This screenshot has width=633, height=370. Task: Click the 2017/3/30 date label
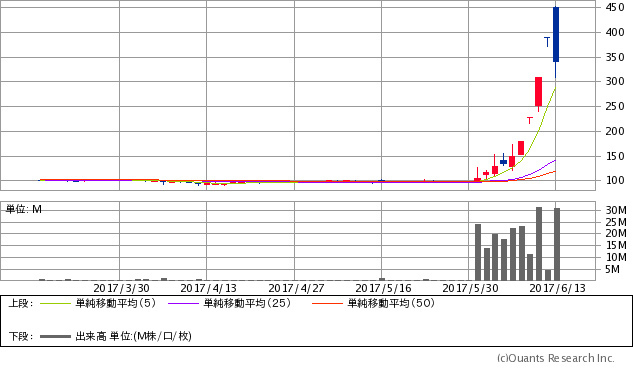[x=121, y=288]
